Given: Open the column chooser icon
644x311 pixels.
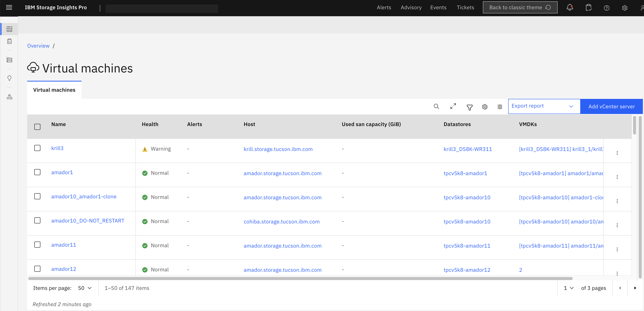Looking at the screenshot, I should pyautogui.click(x=500, y=107).
